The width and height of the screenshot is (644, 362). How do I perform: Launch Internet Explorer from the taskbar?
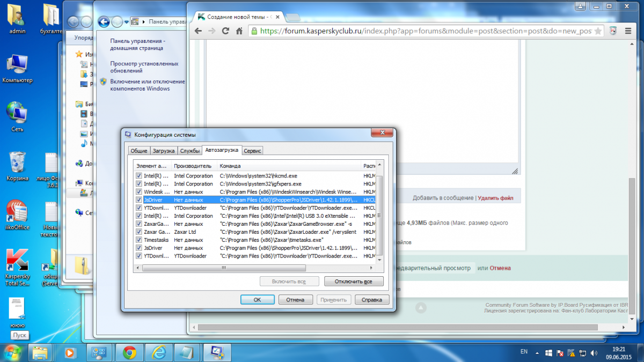pos(159,352)
